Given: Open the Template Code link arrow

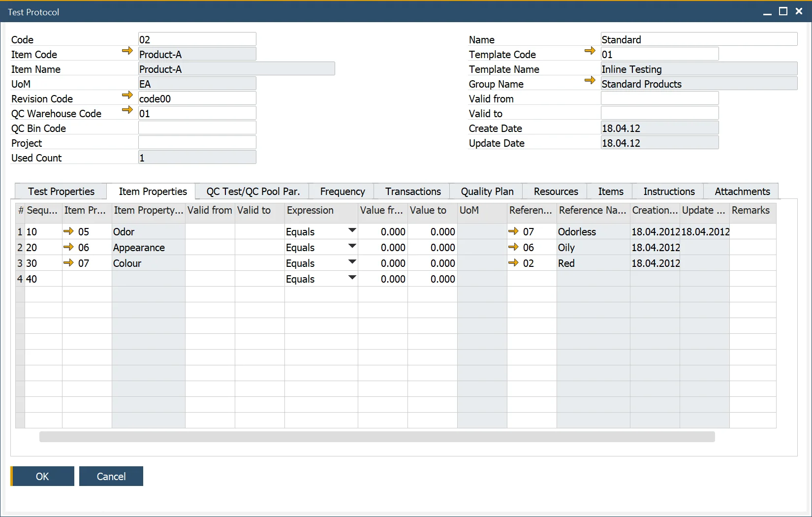Looking at the screenshot, I should (590, 51).
